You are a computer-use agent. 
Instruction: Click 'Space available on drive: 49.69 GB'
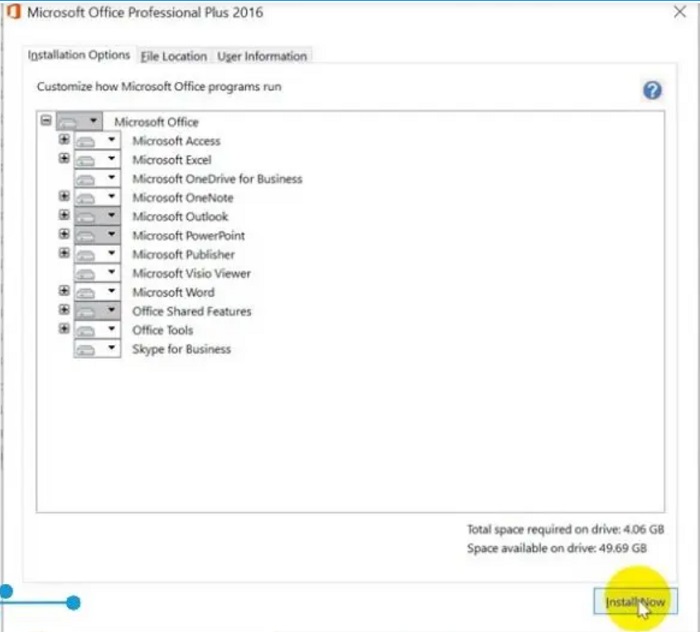[x=557, y=548]
